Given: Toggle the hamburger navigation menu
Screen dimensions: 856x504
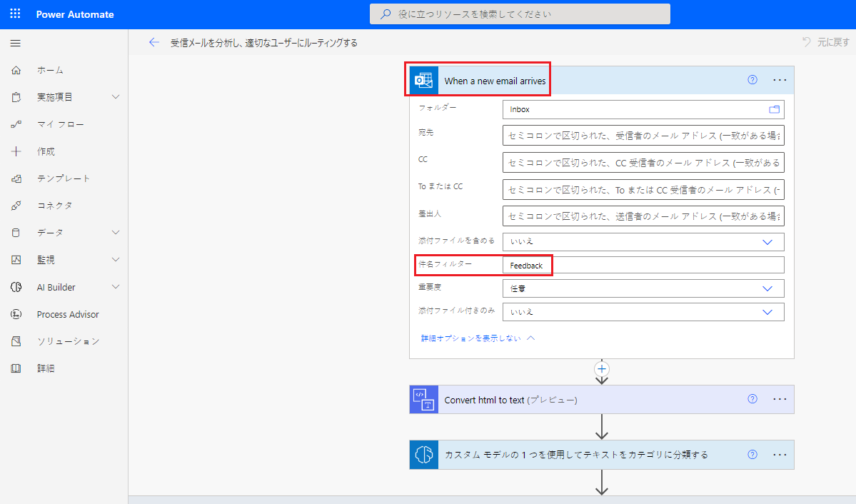Looking at the screenshot, I should (x=15, y=43).
